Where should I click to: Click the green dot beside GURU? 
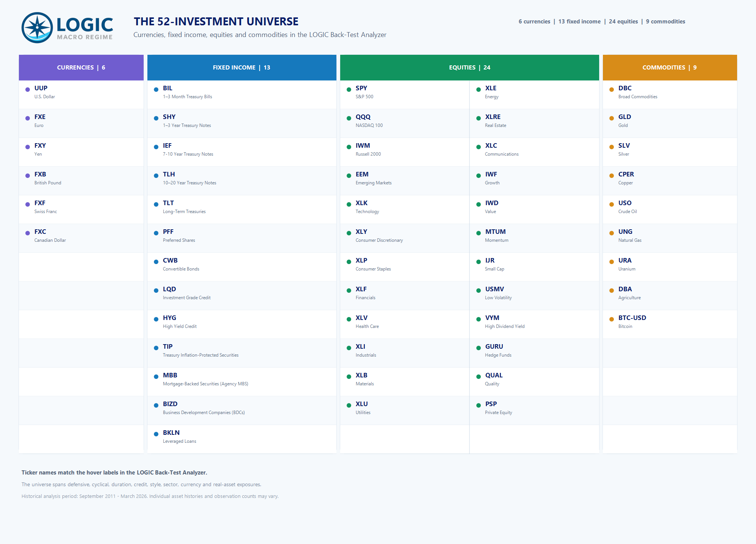tap(479, 348)
